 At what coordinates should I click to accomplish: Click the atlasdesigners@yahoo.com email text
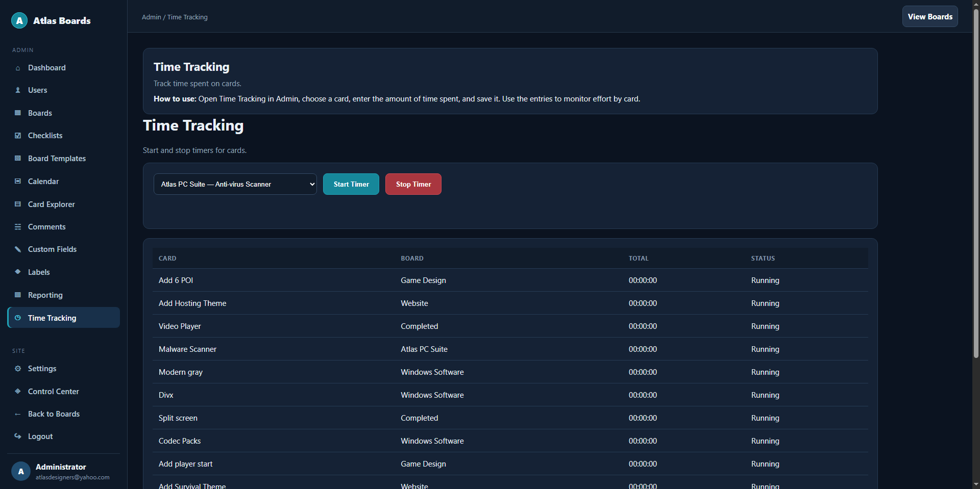click(x=72, y=477)
